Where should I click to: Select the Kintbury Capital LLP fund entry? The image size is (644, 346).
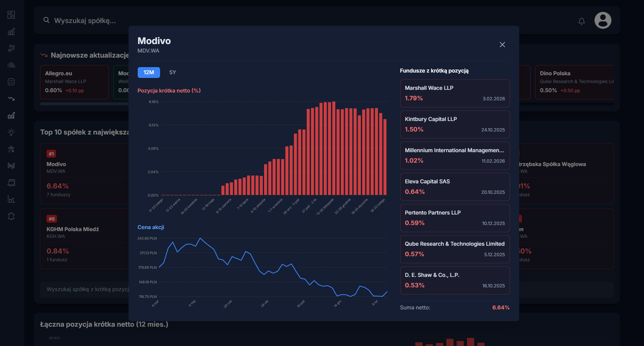click(x=454, y=124)
